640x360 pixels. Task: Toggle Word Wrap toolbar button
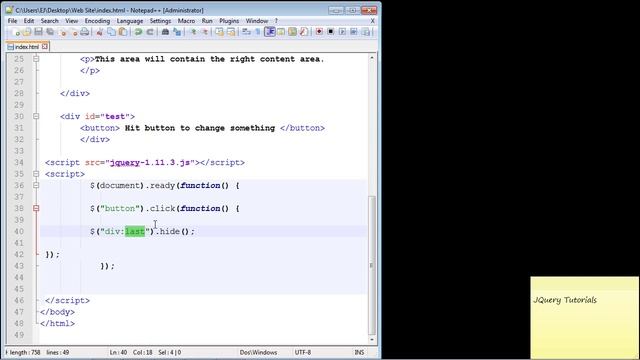tap(246, 32)
